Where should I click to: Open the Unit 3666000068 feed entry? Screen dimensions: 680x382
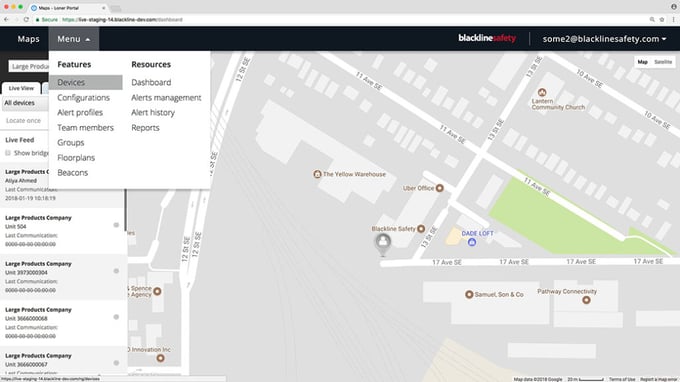(x=63, y=323)
